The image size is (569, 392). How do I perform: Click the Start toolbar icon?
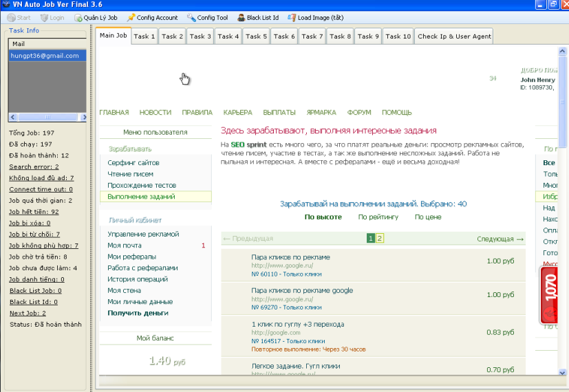point(11,17)
